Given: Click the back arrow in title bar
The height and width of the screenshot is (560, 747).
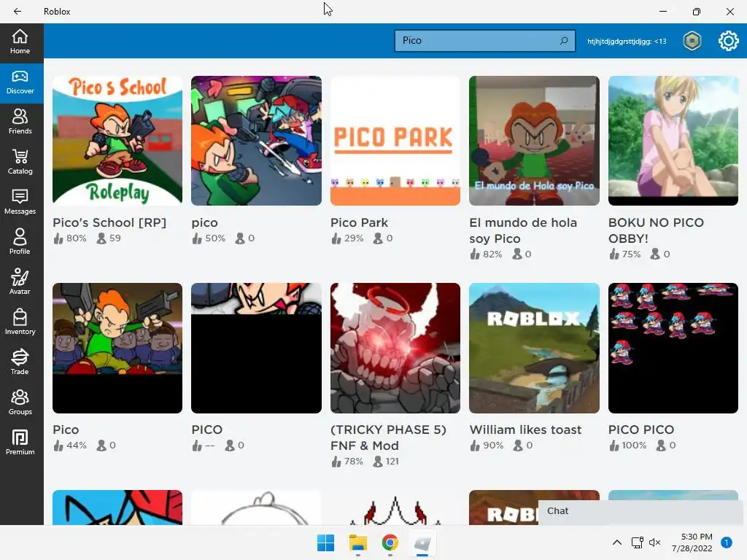Looking at the screenshot, I should 18,12.
